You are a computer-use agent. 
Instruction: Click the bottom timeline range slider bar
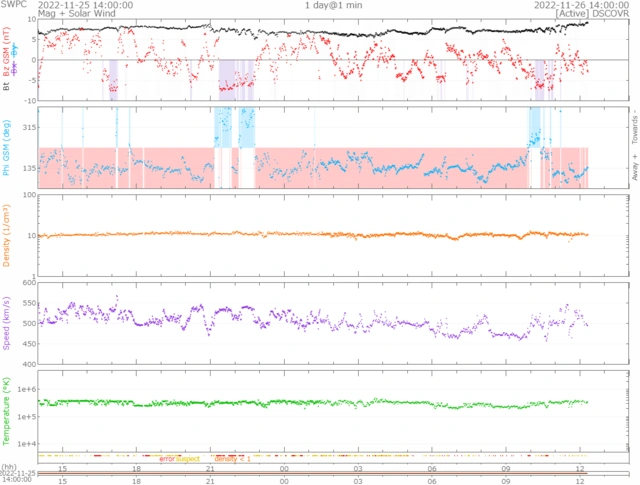click(333, 474)
